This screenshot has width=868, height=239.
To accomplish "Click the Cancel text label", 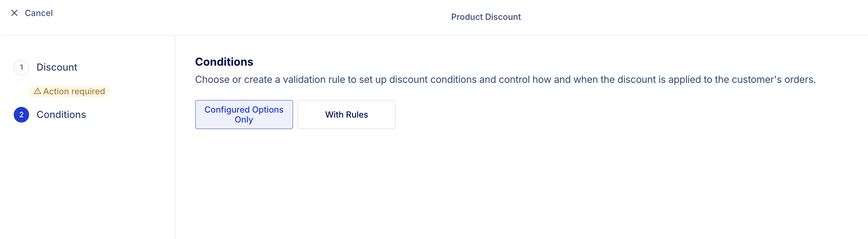I will point(39,13).
